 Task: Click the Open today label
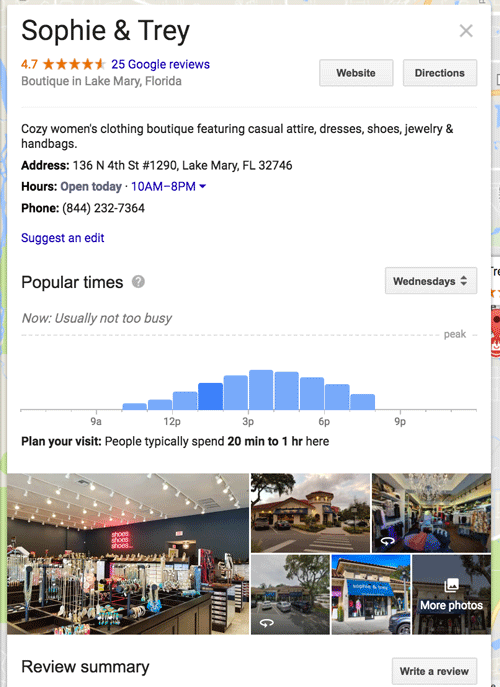91,187
